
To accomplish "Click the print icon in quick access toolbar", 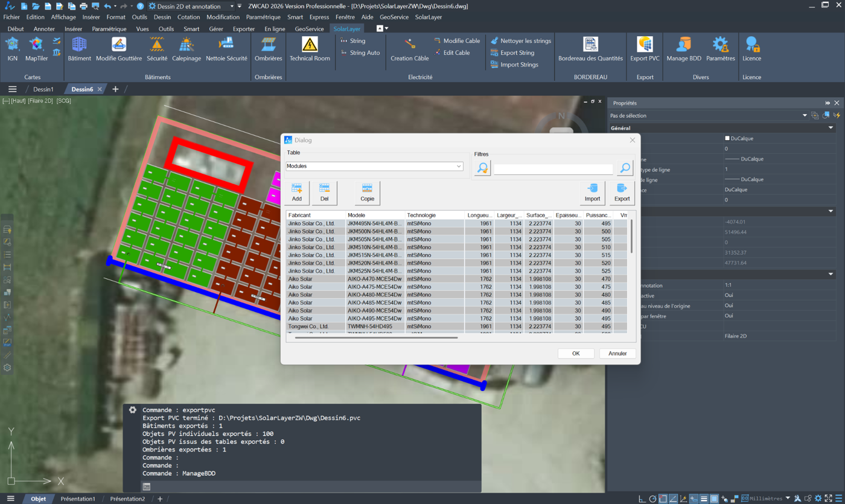I will pos(83,6).
